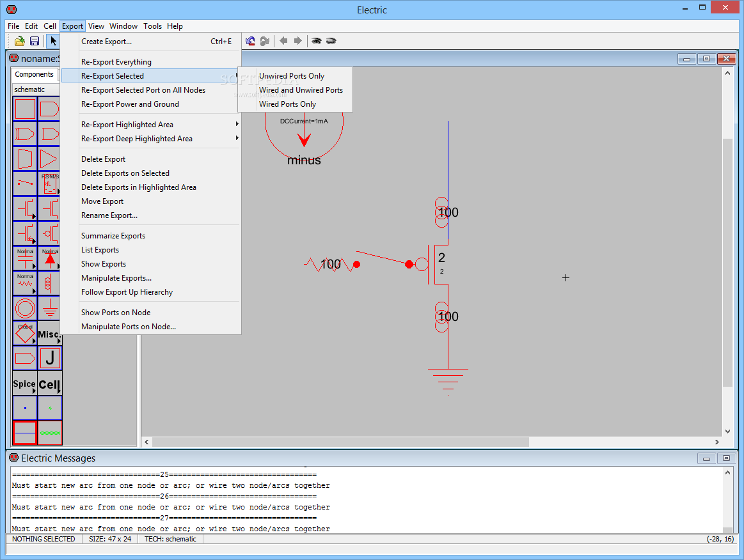Choose Wired Ports Only
The height and width of the screenshot is (560, 744).
tap(295, 104)
